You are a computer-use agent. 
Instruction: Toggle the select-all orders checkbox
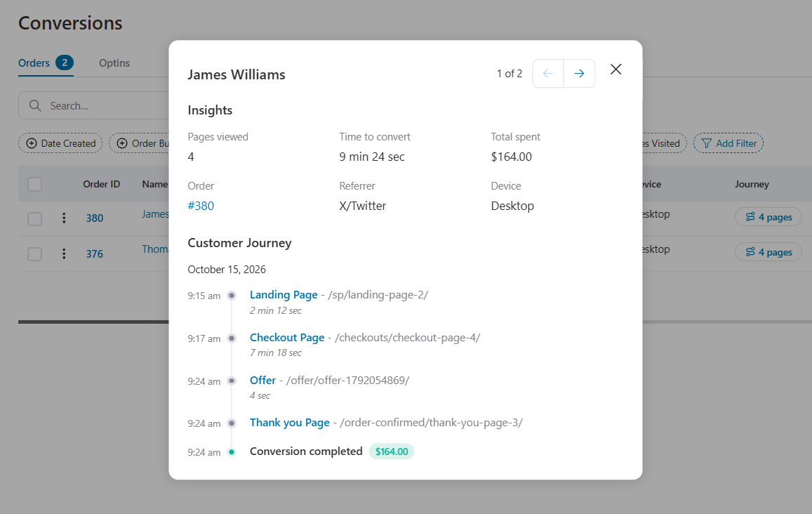[x=34, y=185]
